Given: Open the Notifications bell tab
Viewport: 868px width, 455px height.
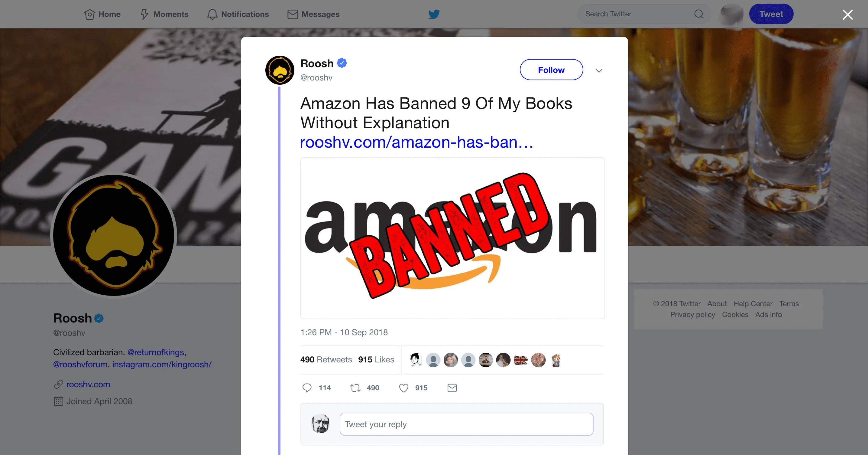Looking at the screenshot, I should (238, 14).
